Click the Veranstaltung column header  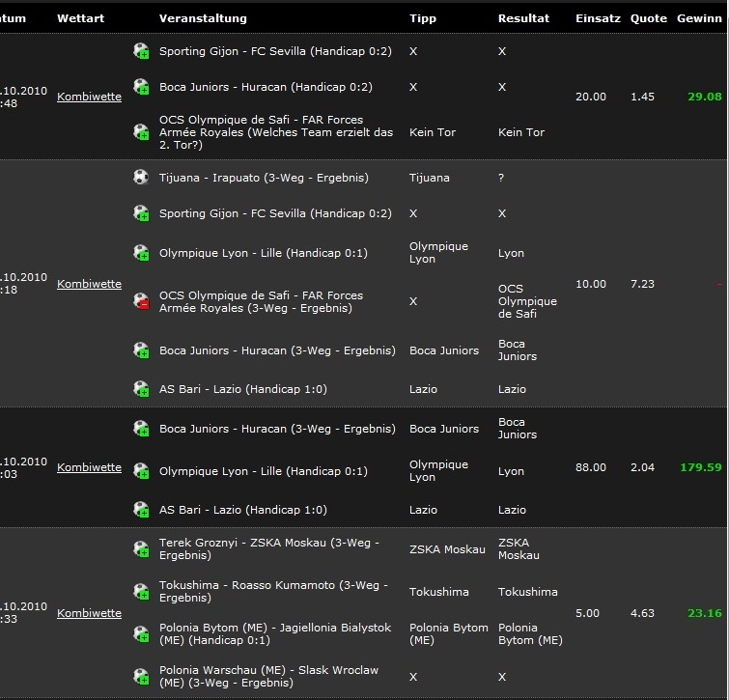[x=203, y=18]
